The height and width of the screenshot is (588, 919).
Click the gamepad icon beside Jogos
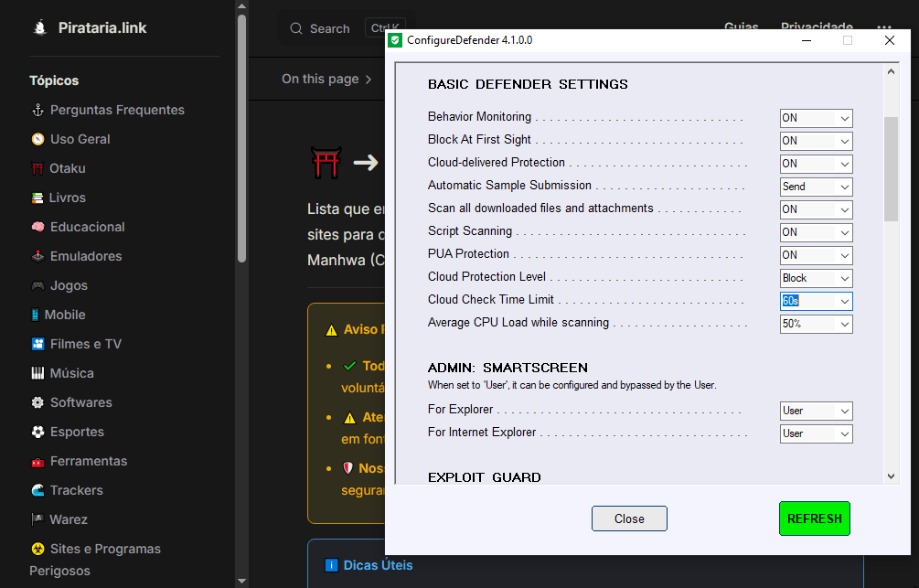click(x=37, y=286)
